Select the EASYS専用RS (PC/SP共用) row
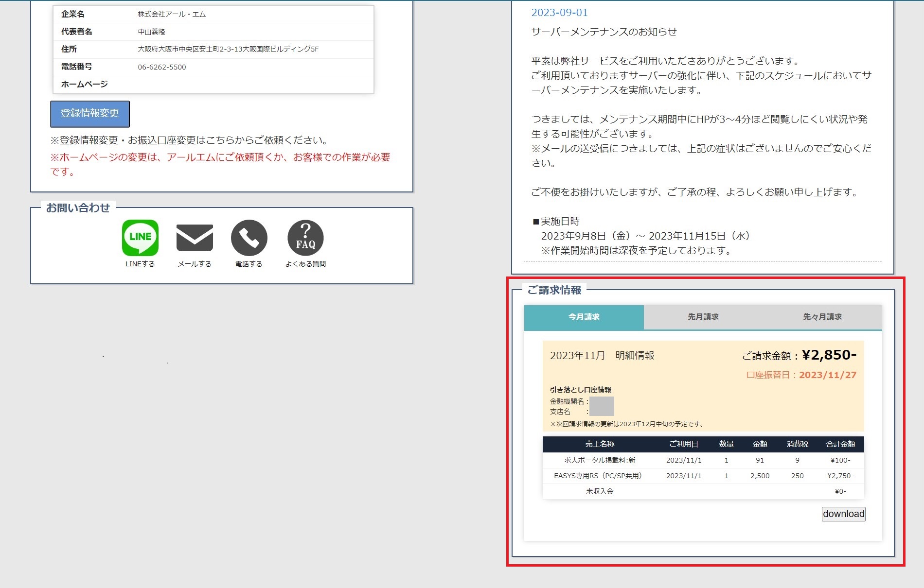924x588 pixels. [x=598, y=476]
